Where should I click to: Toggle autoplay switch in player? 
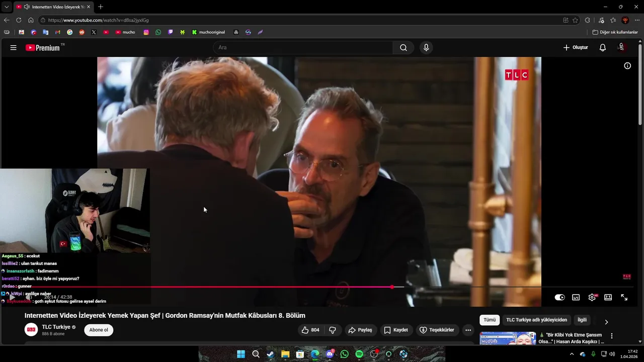pos(559,297)
